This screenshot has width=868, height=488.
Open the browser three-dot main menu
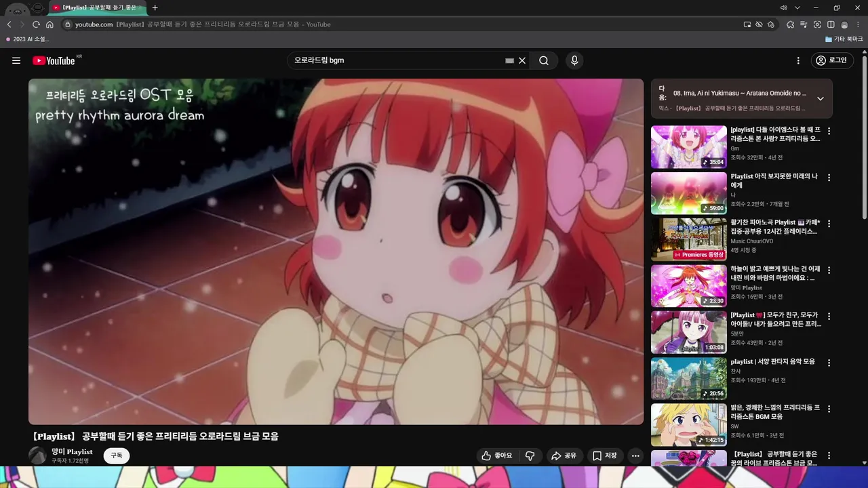858,24
